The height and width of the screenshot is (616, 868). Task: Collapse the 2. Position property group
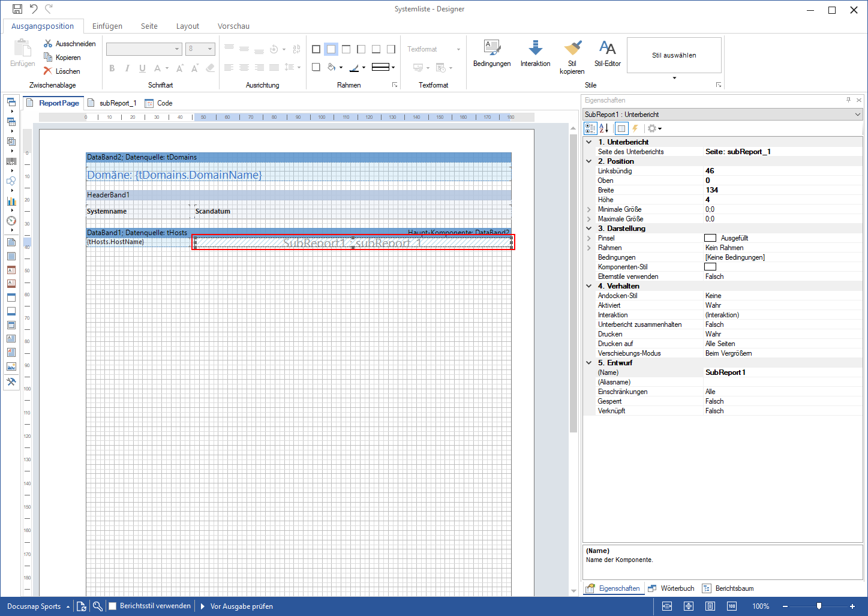coord(589,161)
